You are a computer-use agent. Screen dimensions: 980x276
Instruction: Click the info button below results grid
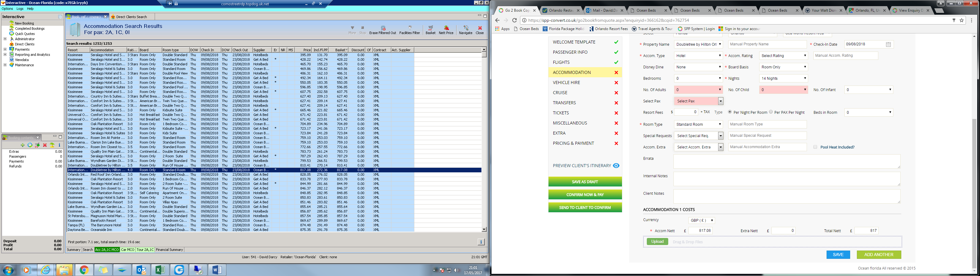pyautogui.click(x=481, y=242)
